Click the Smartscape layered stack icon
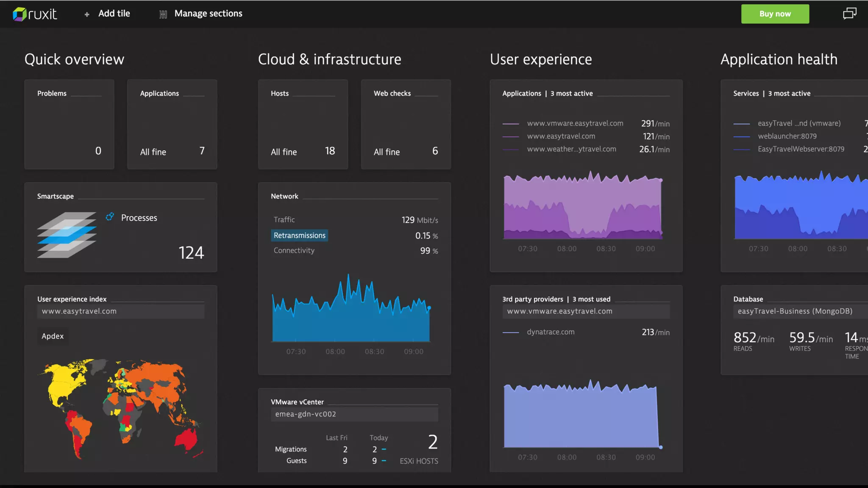The height and width of the screenshot is (488, 868). pyautogui.click(x=67, y=235)
